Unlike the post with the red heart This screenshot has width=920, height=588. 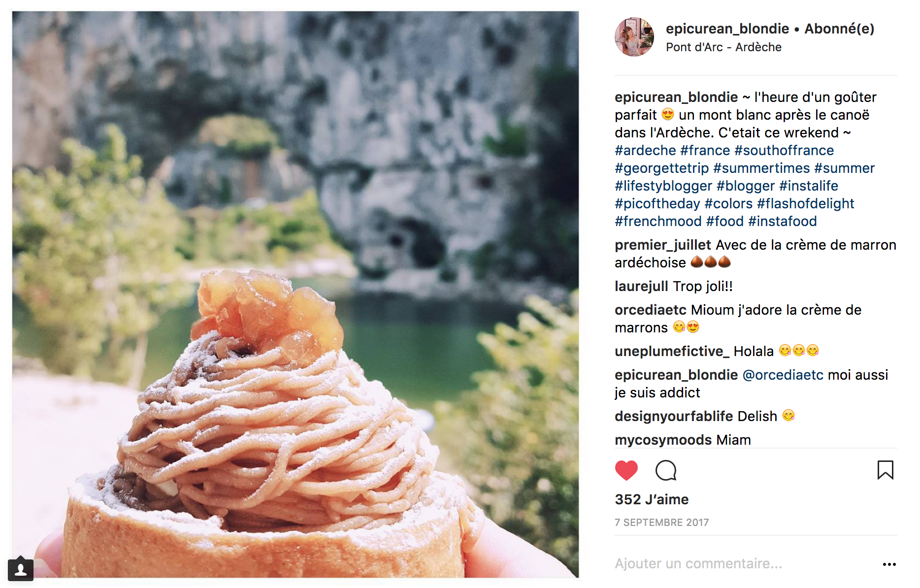coord(626,470)
